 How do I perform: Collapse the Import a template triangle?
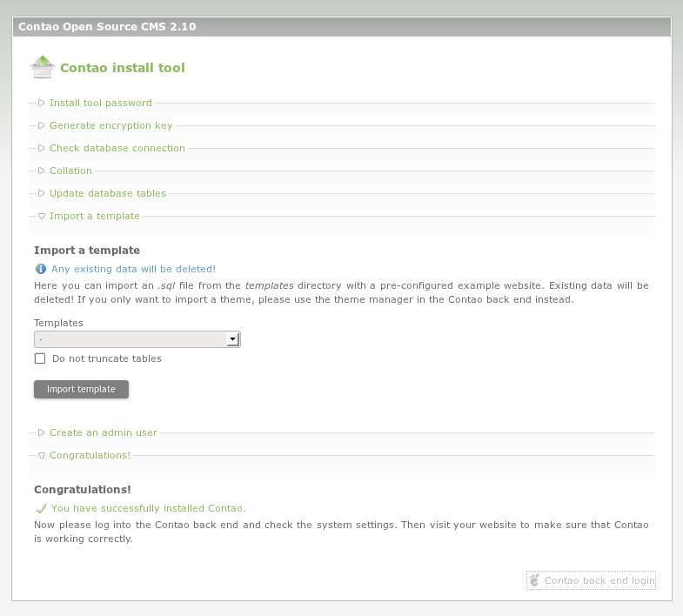(x=42, y=217)
